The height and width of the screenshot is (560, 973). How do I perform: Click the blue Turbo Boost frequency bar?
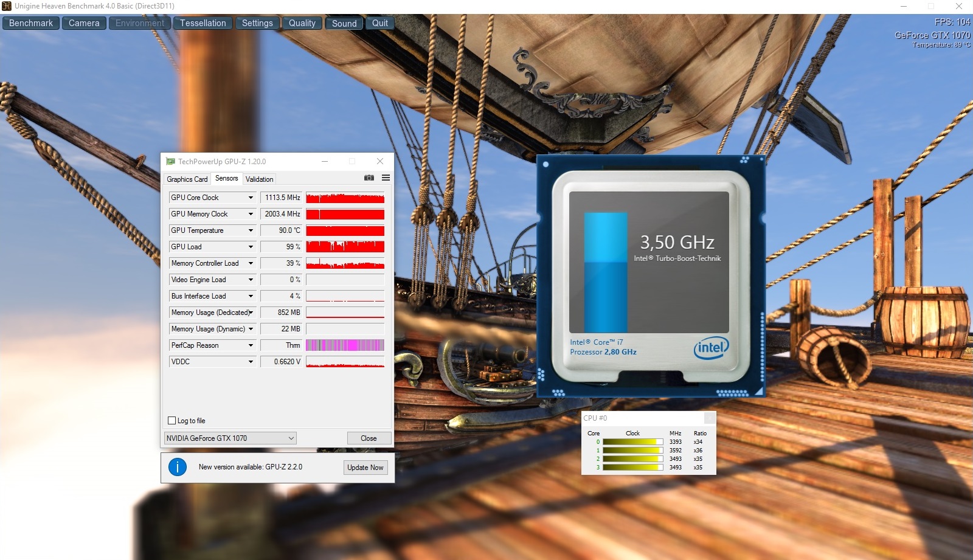tap(606, 272)
